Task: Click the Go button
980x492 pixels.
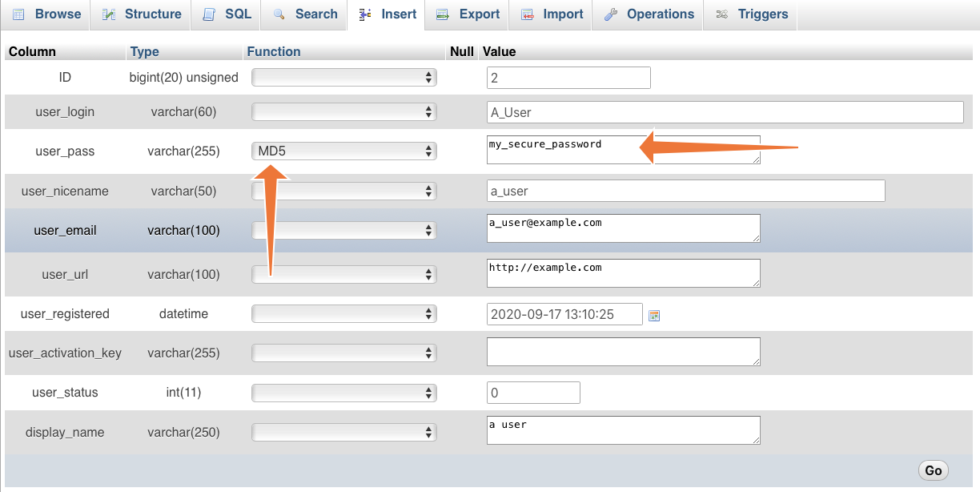Action: click(x=934, y=470)
